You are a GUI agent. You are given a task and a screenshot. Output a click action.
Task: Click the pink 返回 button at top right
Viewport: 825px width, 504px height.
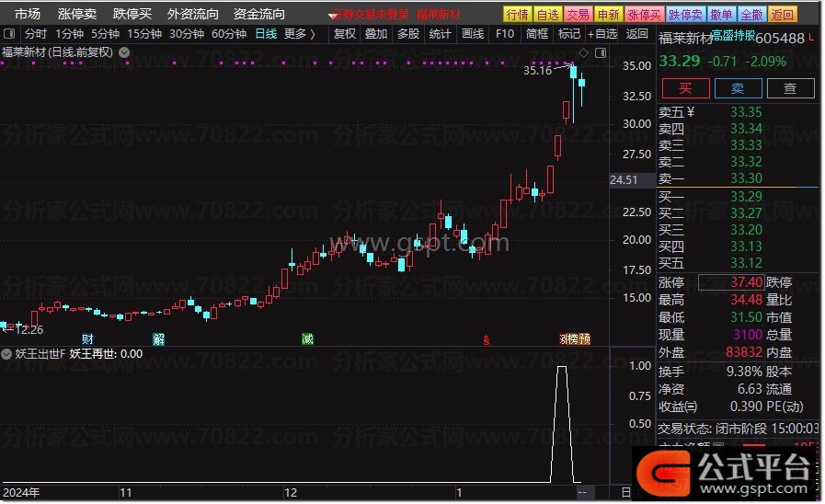[782, 15]
